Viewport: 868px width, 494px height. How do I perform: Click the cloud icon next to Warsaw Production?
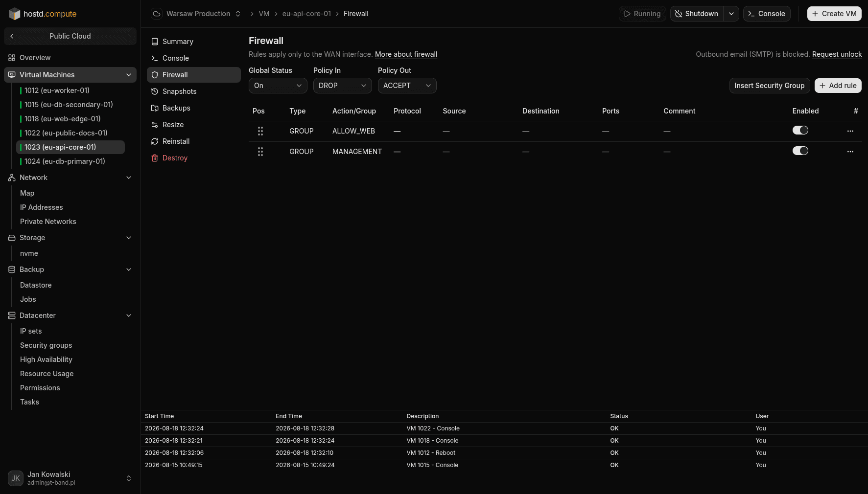pyautogui.click(x=157, y=14)
